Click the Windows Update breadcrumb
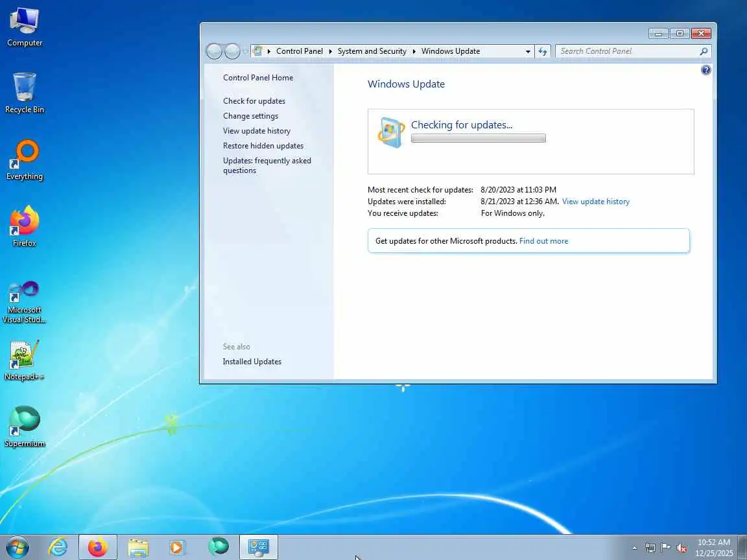The width and height of the screenshot is (747, 560). point(451,51)
